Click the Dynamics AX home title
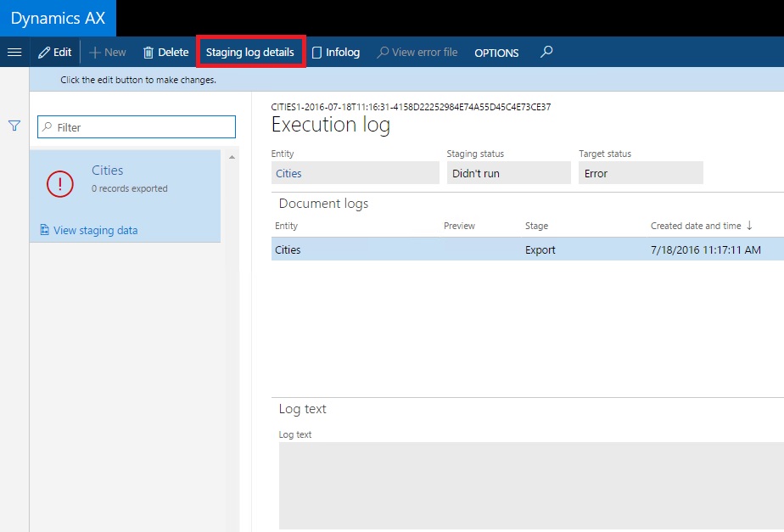Viewport: 784px width, 532px height. pyautogui.click(x=57, y=18)
